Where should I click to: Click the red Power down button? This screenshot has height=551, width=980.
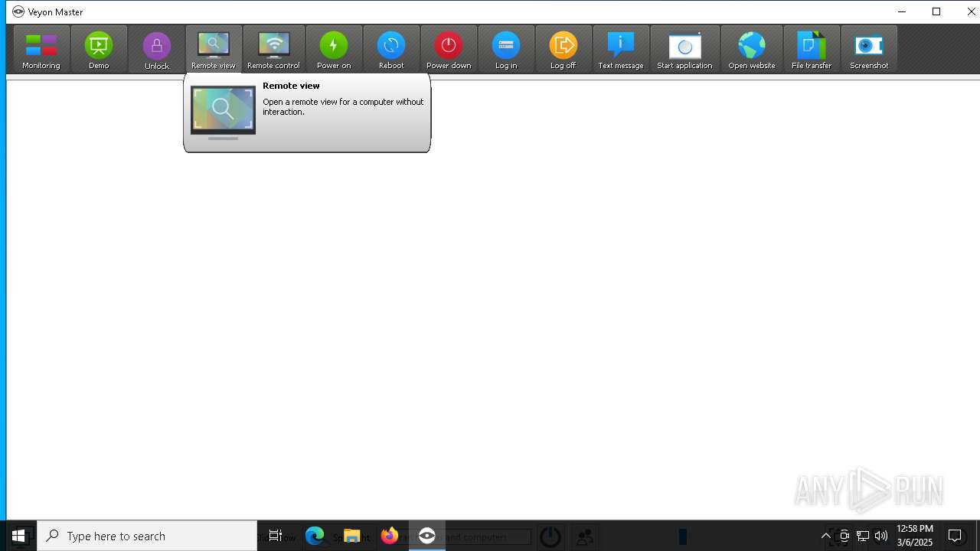click(x=449, y=50)
